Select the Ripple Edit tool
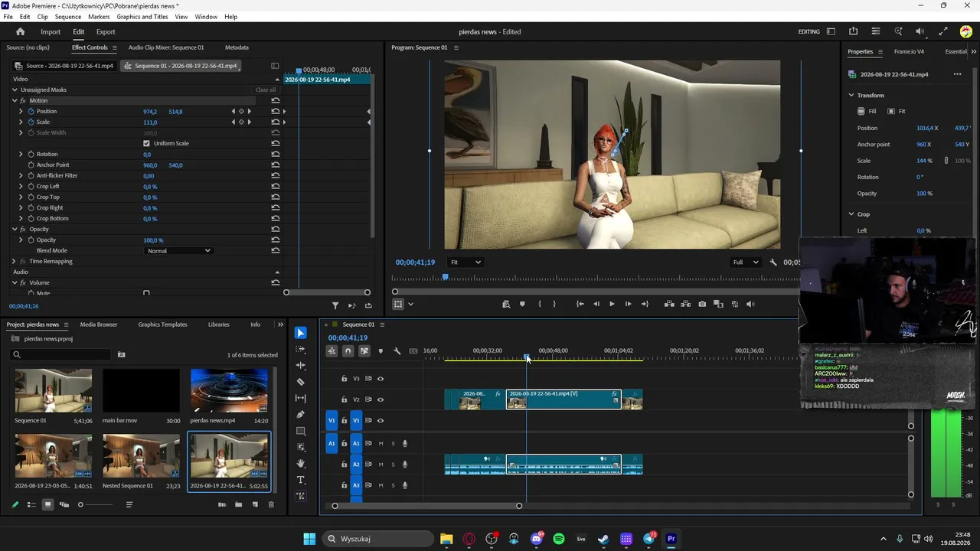 [301, 365]
